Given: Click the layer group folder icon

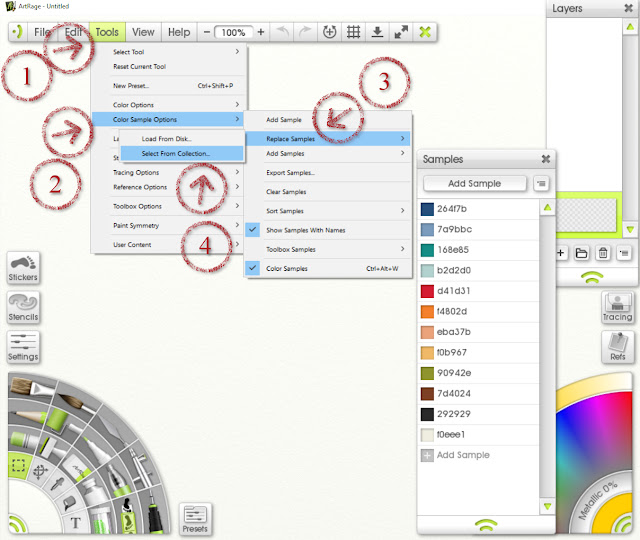Looking at the screenshot, I should (581, 253).
